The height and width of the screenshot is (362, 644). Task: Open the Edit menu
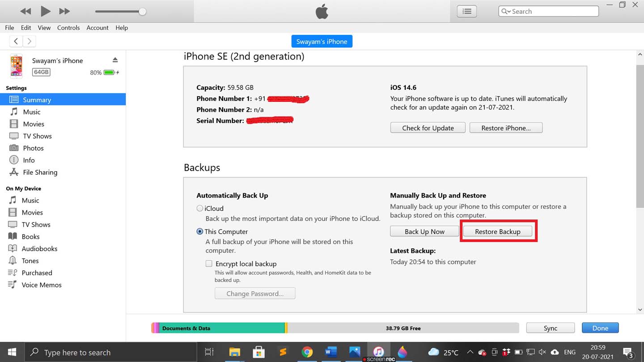(x=26, y=28)
